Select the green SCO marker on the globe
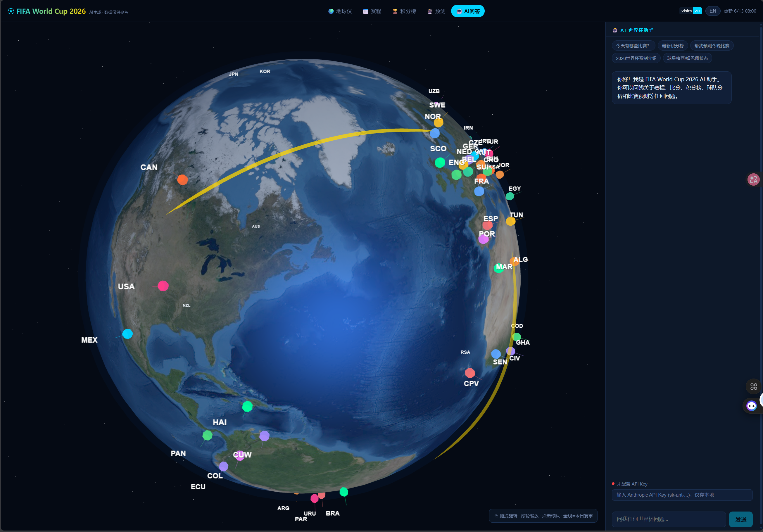 click(x=440, y=163)
